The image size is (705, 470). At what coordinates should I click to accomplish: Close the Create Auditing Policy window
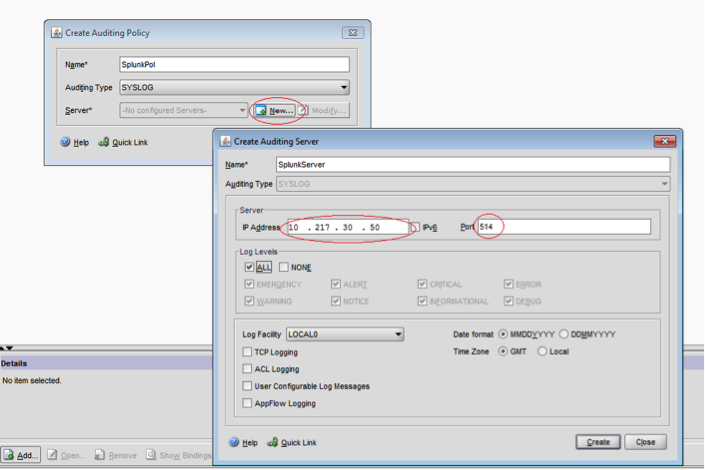click(351, 33)
